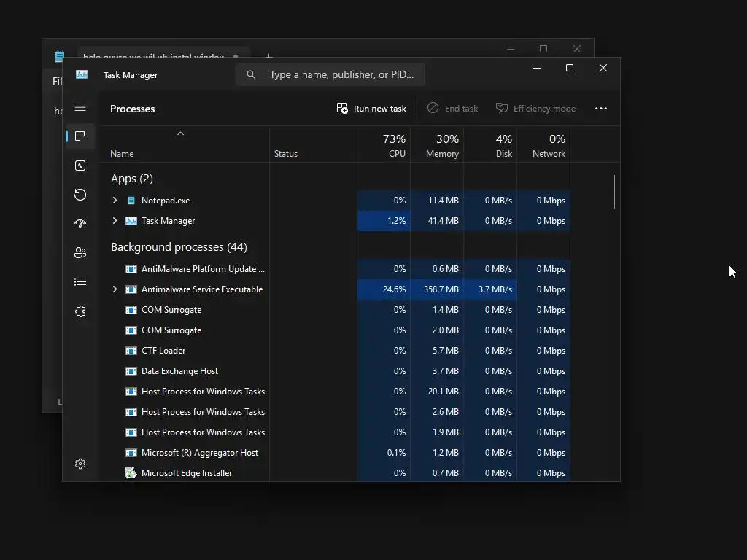Select Host Process for Windows Tasks 2.6 MB

334,412
